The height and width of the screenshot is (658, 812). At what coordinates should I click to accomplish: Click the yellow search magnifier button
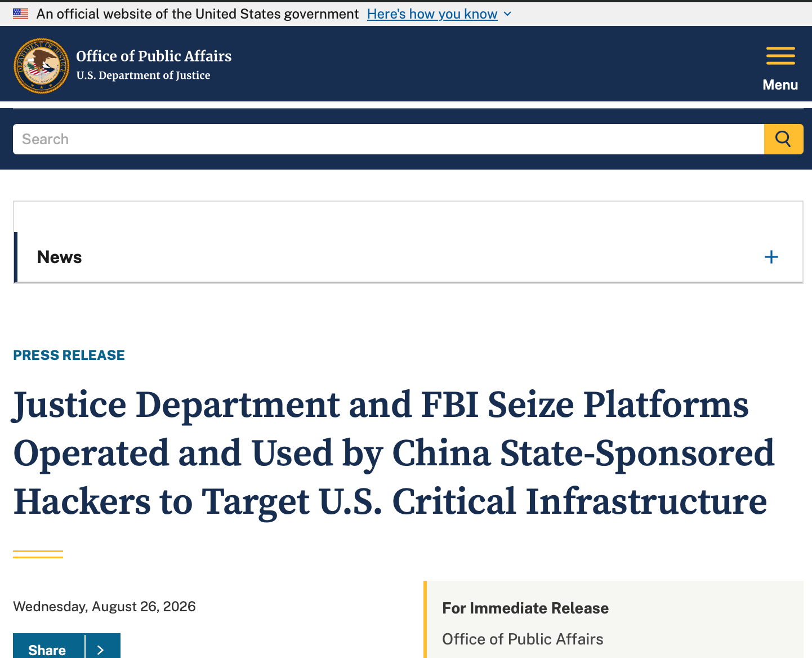pos(783,139)
